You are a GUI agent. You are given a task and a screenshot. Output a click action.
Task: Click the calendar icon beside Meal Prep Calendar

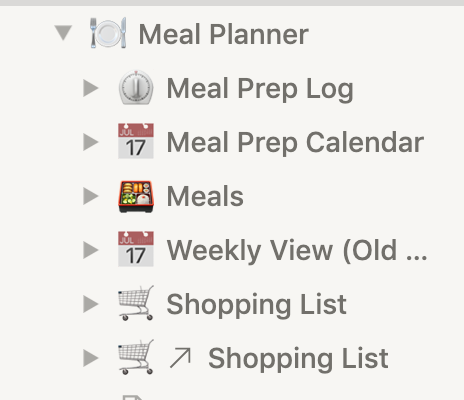(136, 141)
